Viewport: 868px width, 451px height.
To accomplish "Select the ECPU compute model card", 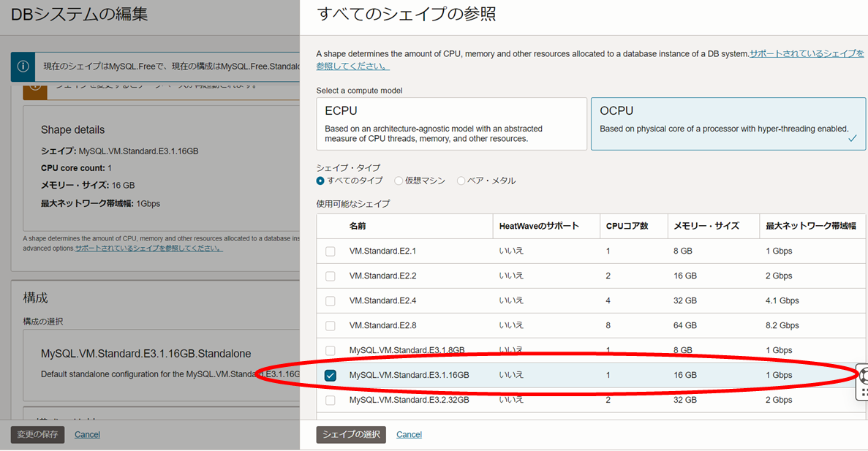I will click(x=451, y=124).
